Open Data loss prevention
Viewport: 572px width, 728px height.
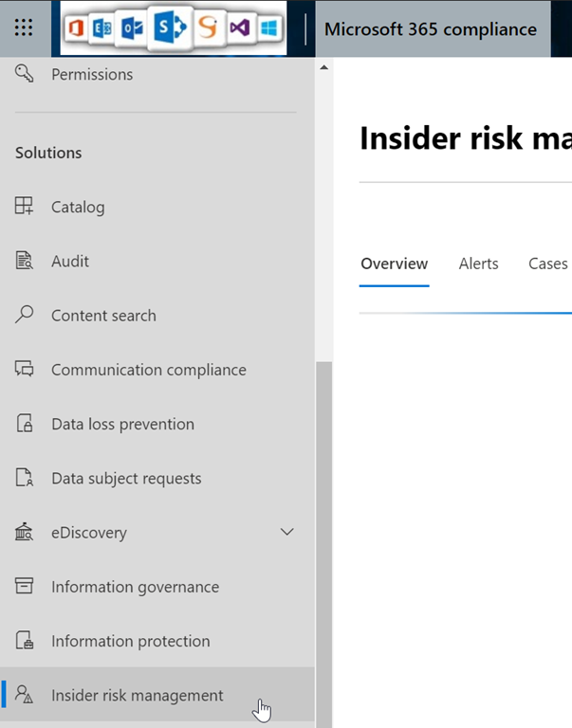(x=122, y=424)
